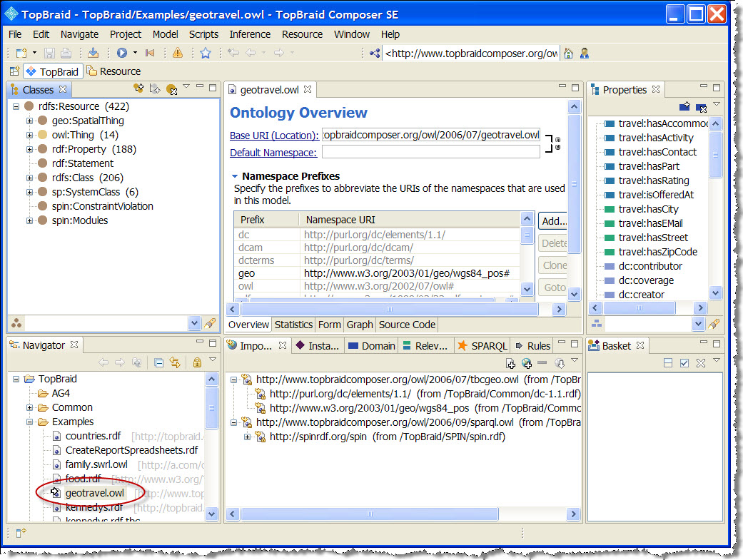Click the import download icon in the toolbar
Image resolution: width=743 pixels, height=560 pixels.
pyautogui.click(x=93, y=53)
